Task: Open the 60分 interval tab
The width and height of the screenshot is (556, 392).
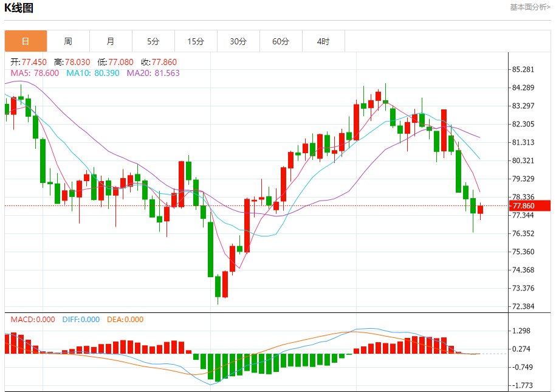Action: [281, 41]
